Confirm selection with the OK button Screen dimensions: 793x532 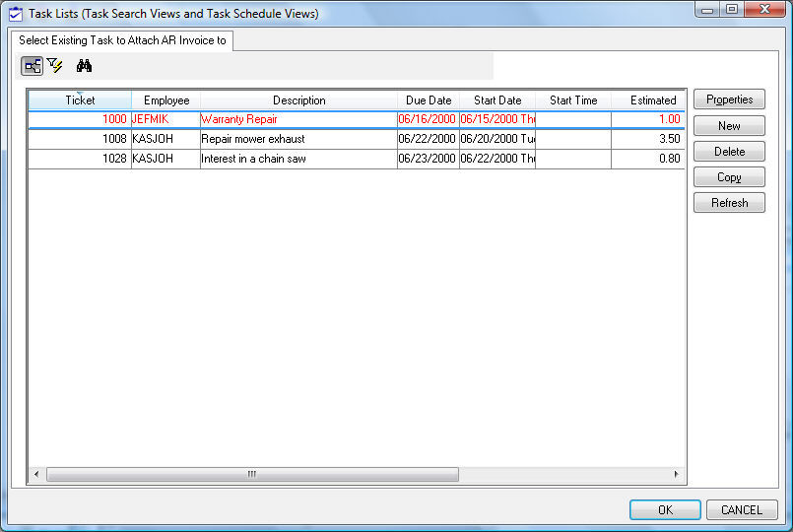[665, 510]
